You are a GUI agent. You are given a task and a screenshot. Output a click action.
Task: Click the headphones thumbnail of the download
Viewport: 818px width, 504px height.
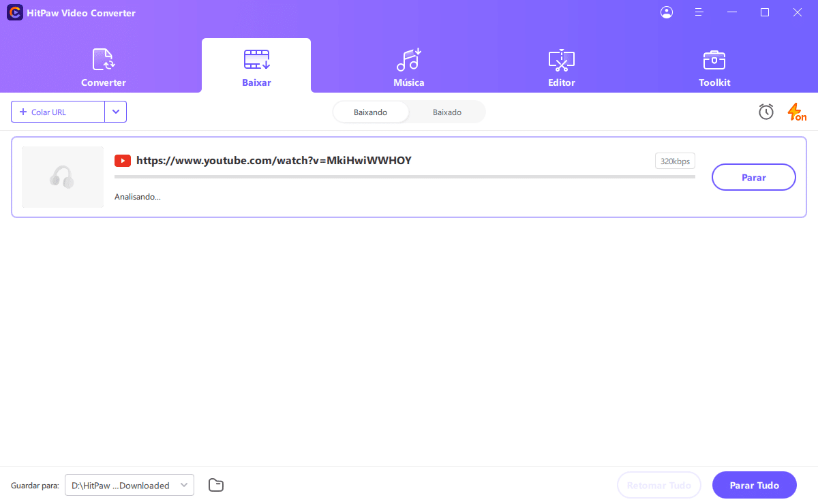pos(63,177)
